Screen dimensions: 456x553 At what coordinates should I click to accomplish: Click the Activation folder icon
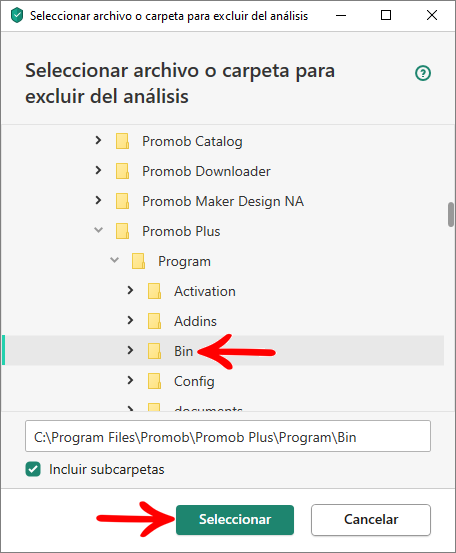click(x=154, y=291)
